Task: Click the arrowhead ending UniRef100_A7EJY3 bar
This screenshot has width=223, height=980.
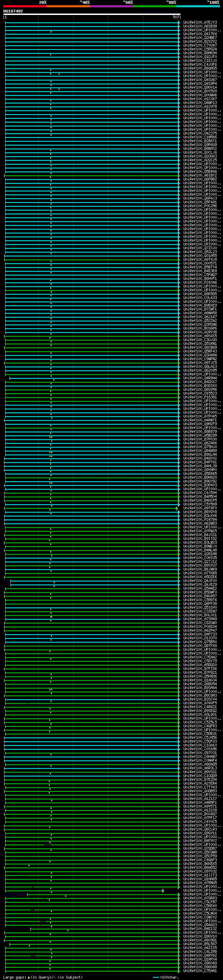Action: coord(179,23)
